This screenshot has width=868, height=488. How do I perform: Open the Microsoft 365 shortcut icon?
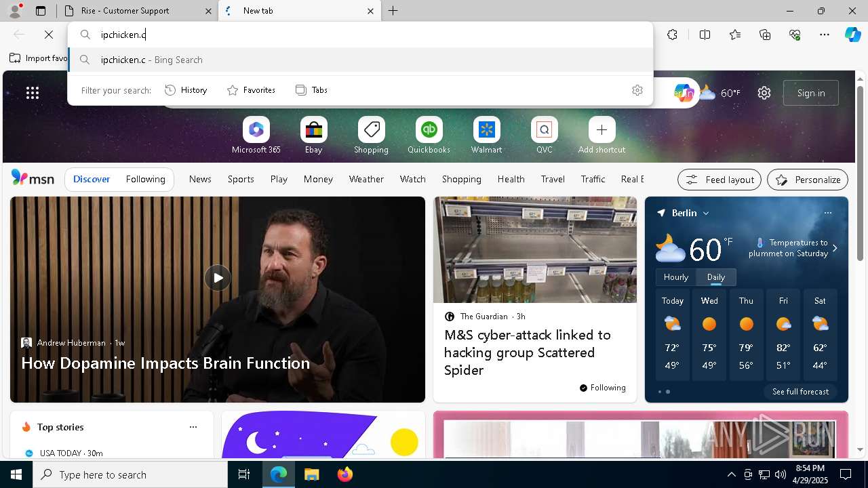coord(256,129)
